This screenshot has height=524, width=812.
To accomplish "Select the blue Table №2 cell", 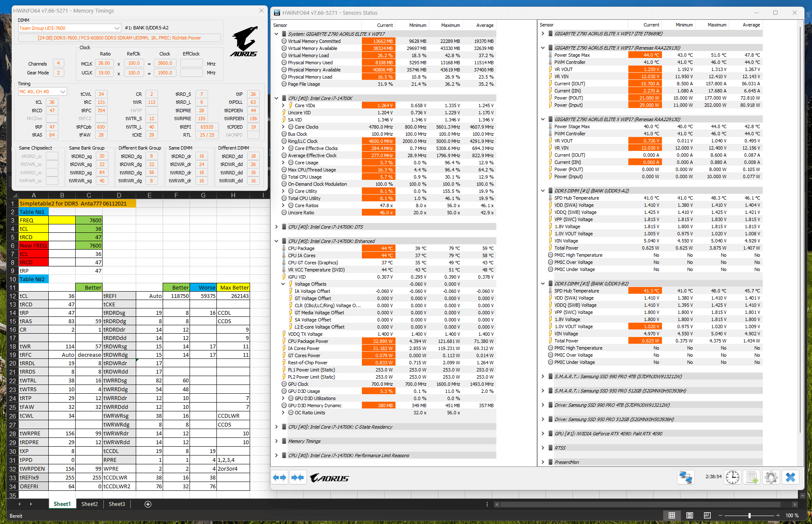I will 34,279.
